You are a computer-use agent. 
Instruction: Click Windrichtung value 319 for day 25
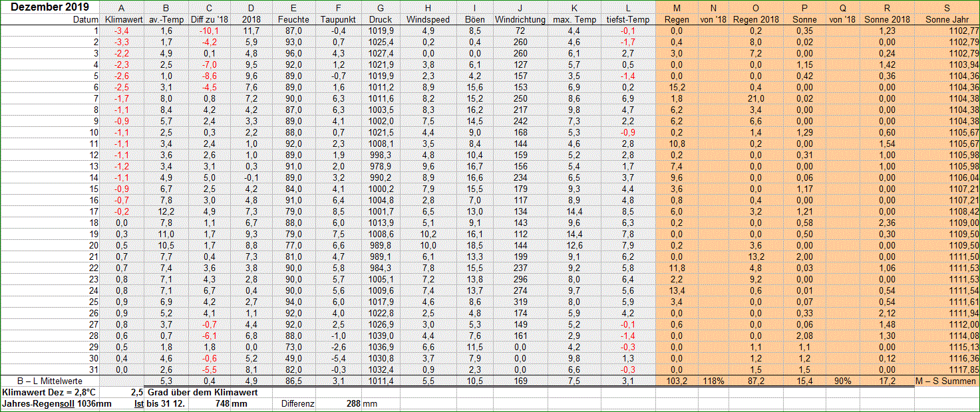520,302
